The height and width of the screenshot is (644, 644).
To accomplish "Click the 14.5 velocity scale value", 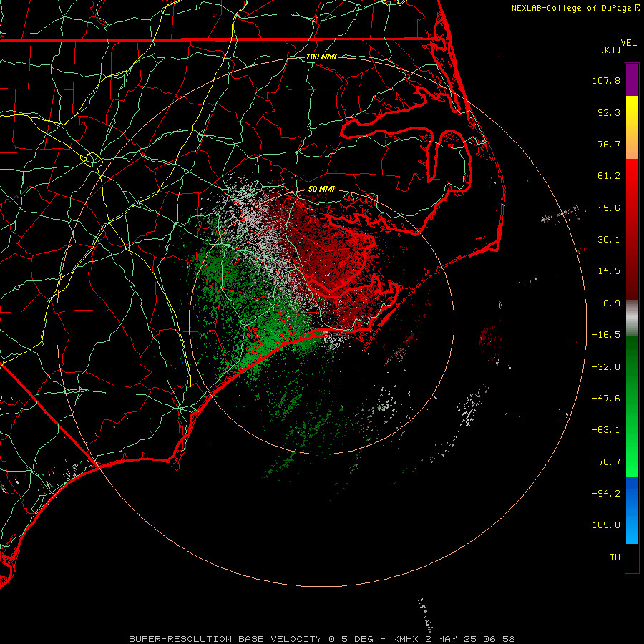I will (609, 271).
